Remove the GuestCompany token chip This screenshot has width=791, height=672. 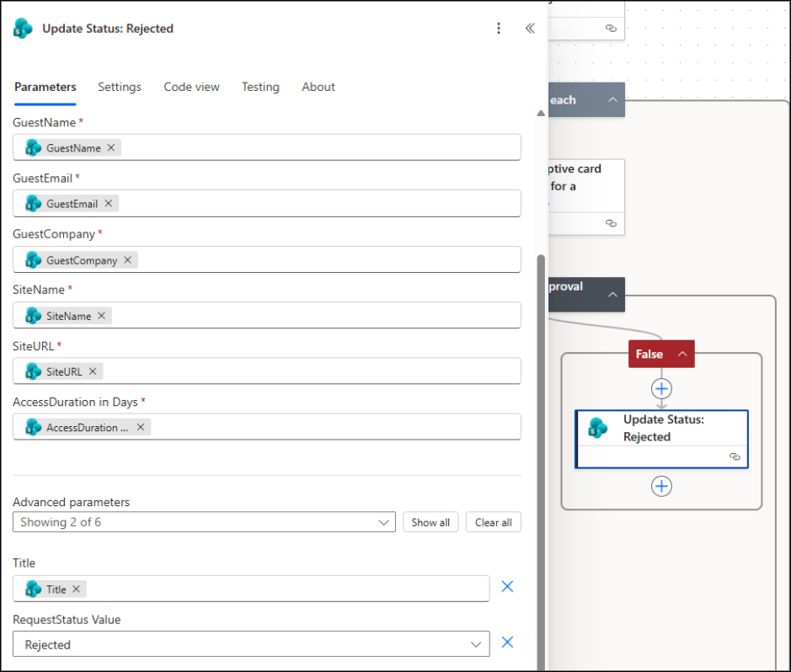tap(127, 259)
